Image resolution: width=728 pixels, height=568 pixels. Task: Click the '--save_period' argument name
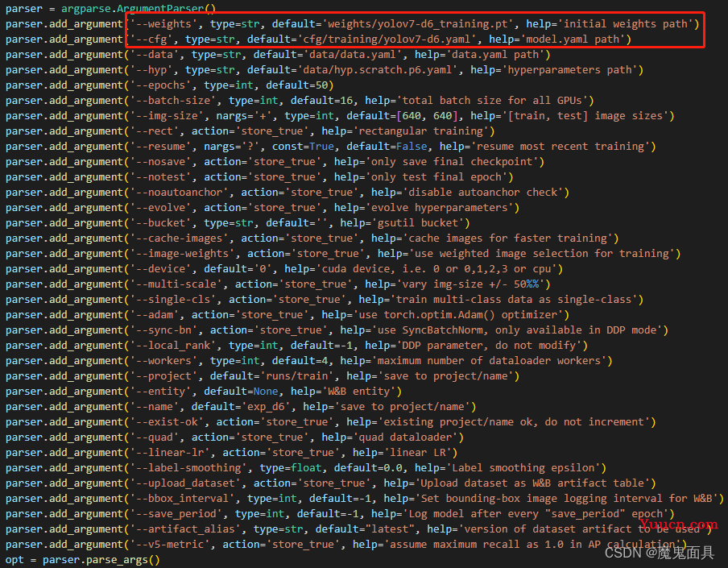coord(176,515)
